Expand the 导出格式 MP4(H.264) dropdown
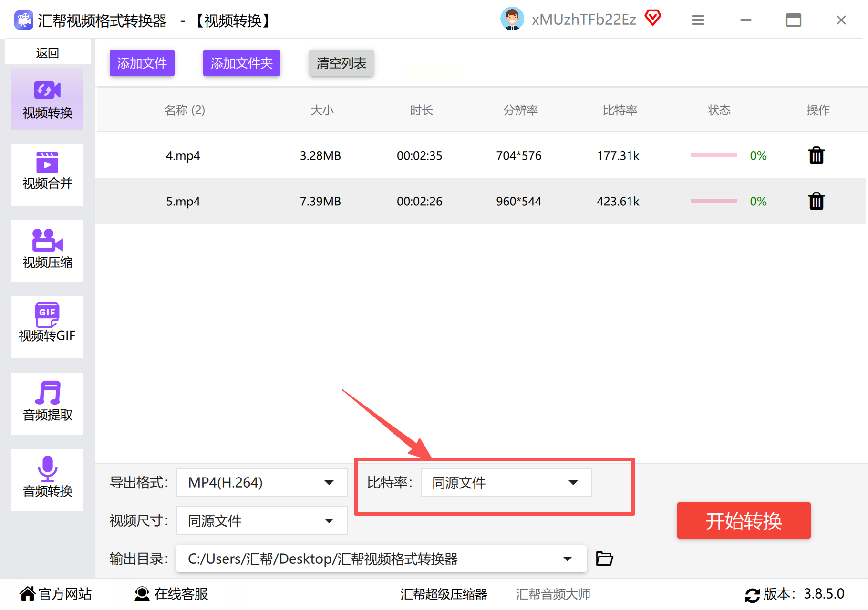This screenshot has width=868, height=610. (x=262, y=482)
